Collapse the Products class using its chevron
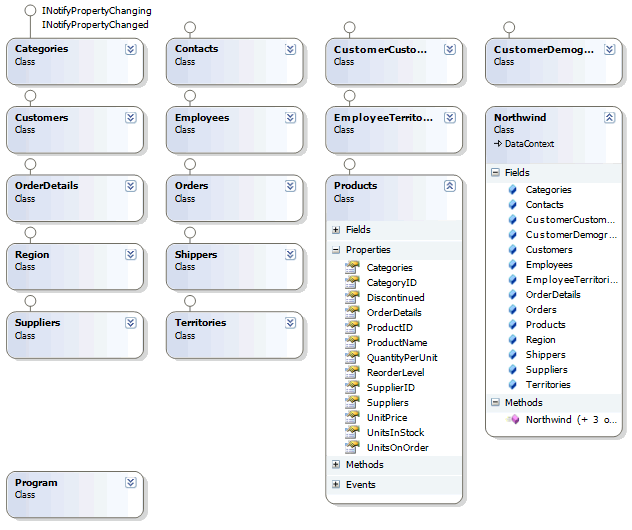This screenshot has height=530, width=632. point(449,186)
